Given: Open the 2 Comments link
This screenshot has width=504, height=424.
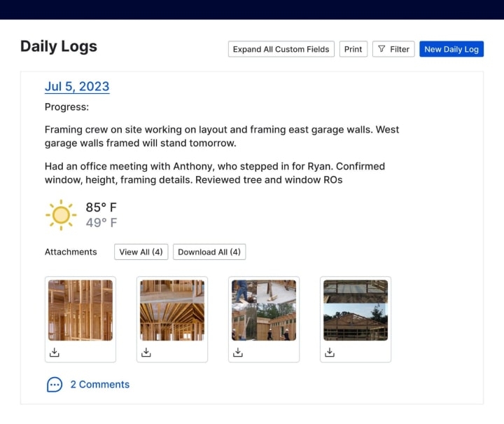Looking at the screenshot, I should [99, 385].
